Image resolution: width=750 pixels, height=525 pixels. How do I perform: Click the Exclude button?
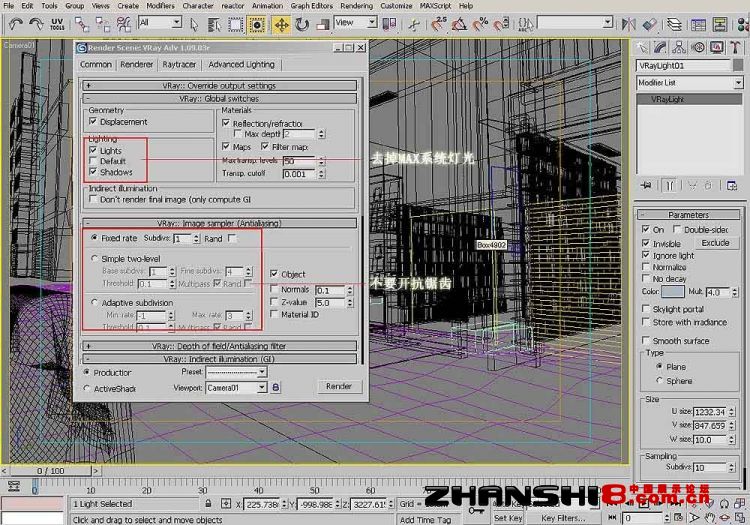coord(716,243)
